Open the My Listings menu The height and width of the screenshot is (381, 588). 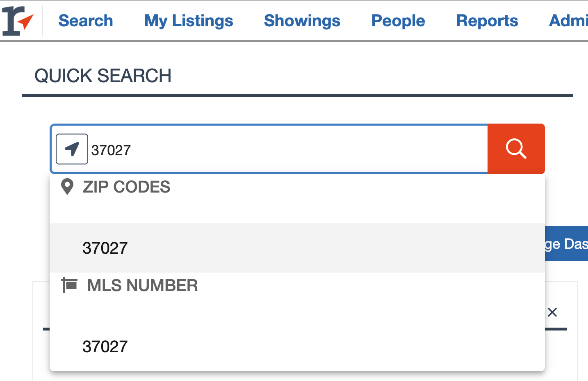pos(188,21)
